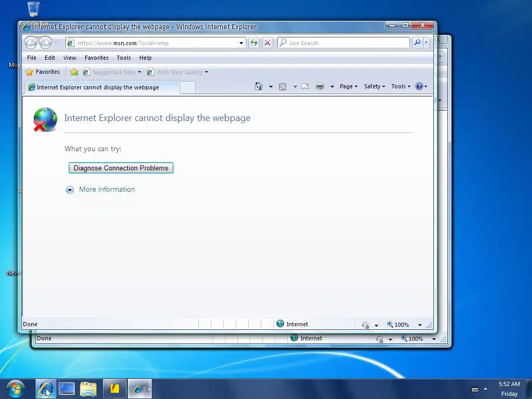The height and width of the screenshot is (399, 532).
Task: Expand the Home button dropdown arrow
Action: [x=271, y=87]
